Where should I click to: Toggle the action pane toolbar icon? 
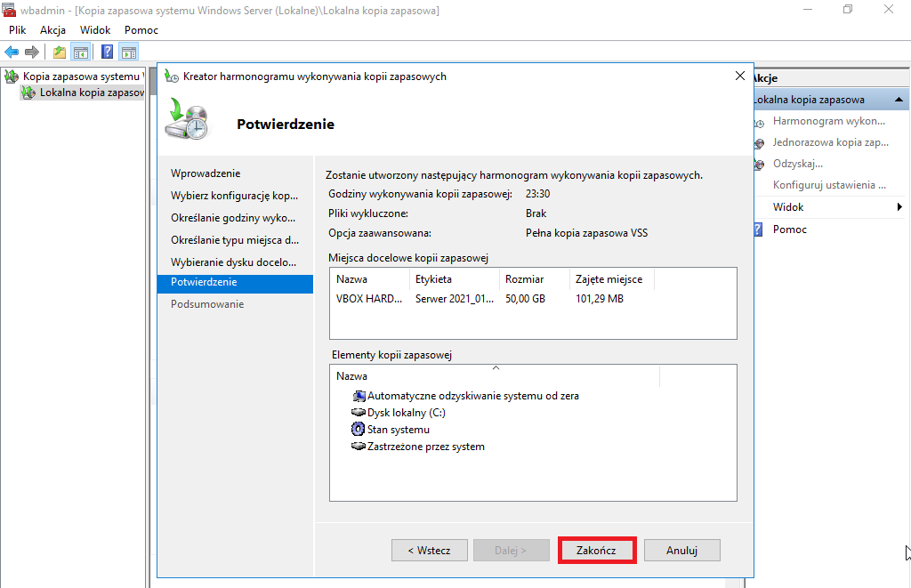click(x=128, y=52)
